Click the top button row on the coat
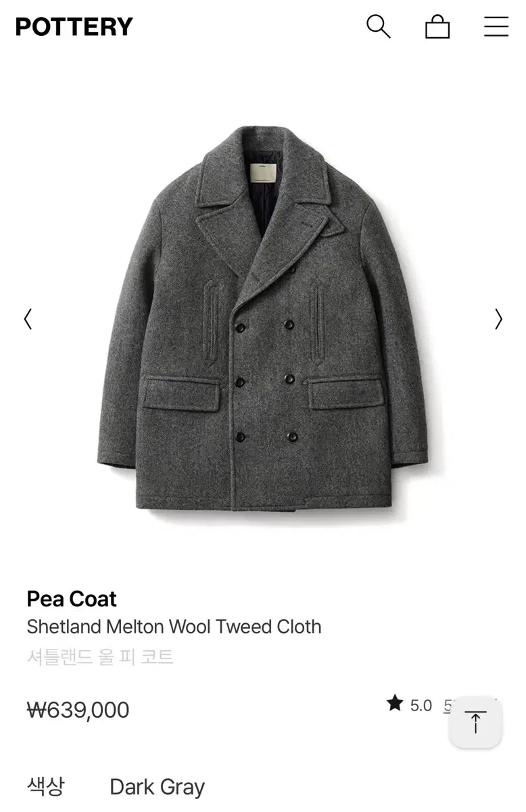 pos(265,325)
